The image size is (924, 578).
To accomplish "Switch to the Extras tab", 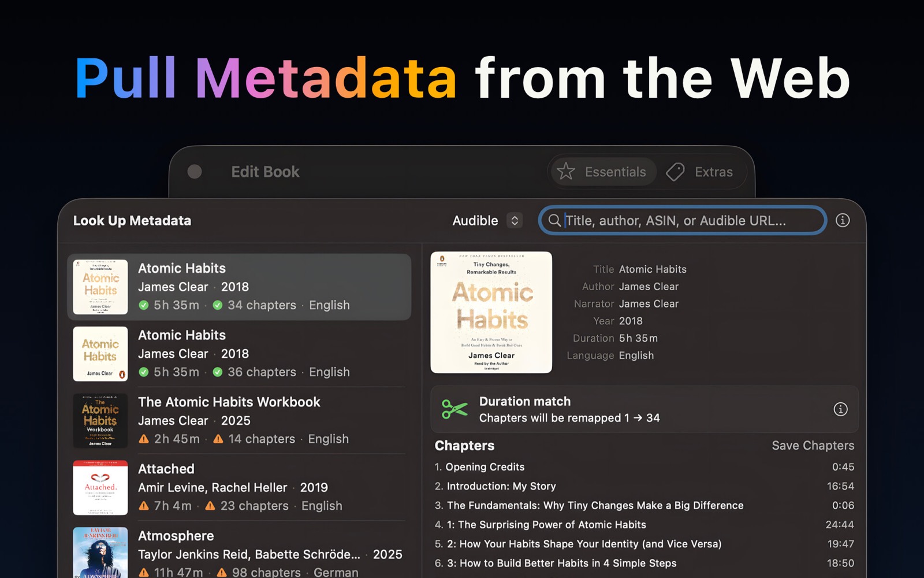I will coord(700,172).
